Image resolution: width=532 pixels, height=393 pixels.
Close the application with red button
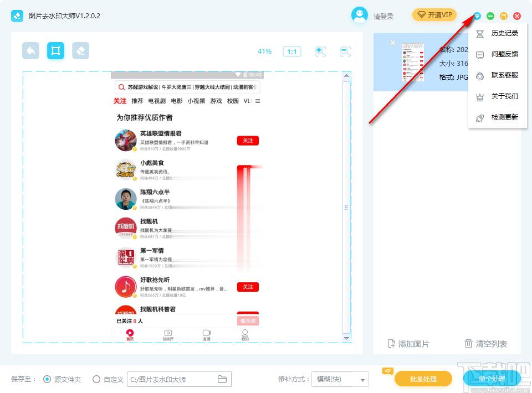(517, 16)
